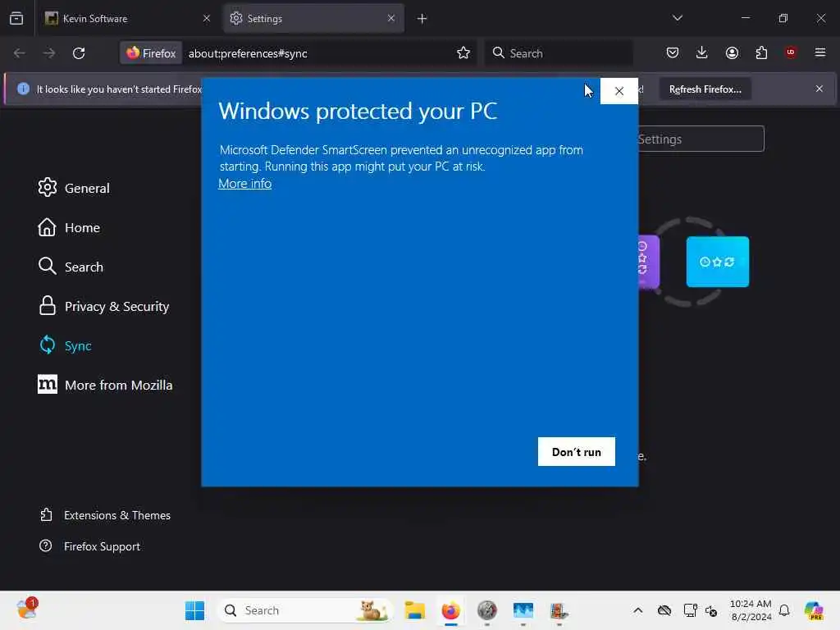This screenshot has height=630, width=840.
Task: Switch to the Kevin Software tab
Action: click(x=127, y=19)
